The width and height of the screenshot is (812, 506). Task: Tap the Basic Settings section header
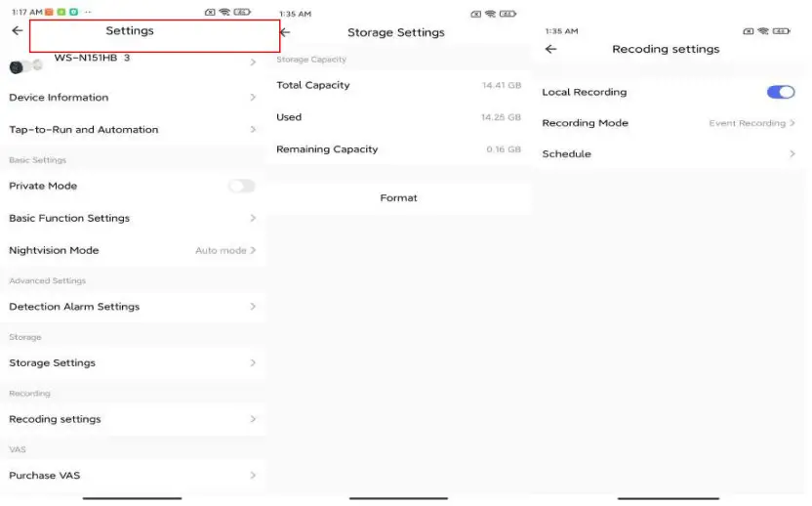point(38,160)
